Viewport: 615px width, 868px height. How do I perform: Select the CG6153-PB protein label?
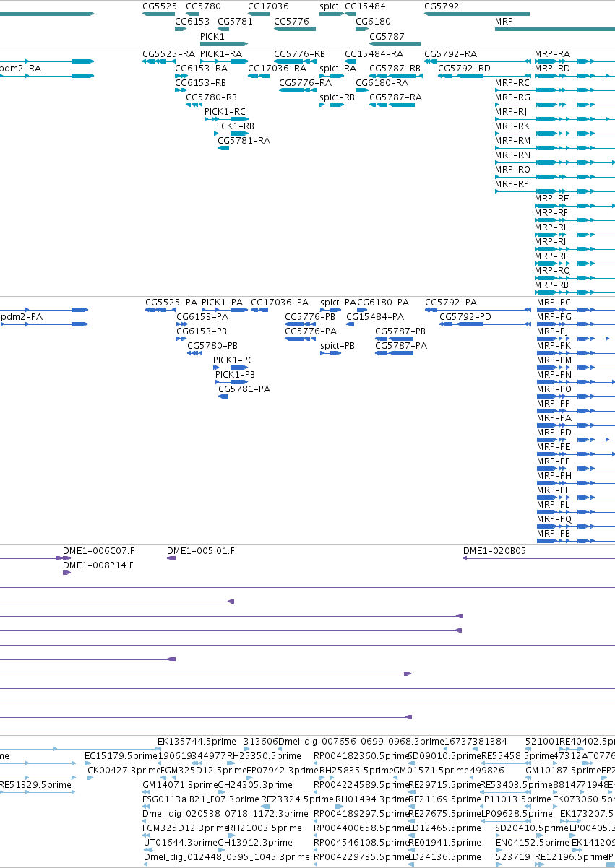[202, 331]
